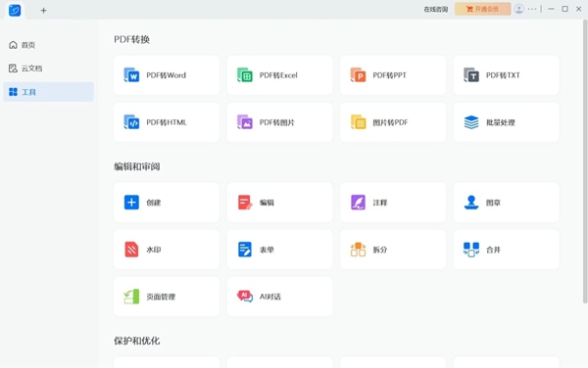Open the 批量处理 batch icon

point(471,122)
